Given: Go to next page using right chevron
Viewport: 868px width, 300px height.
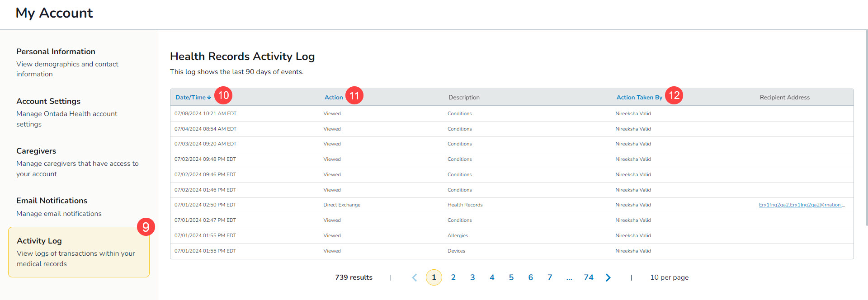Looking at the screenshot, I should coord(608,277).
